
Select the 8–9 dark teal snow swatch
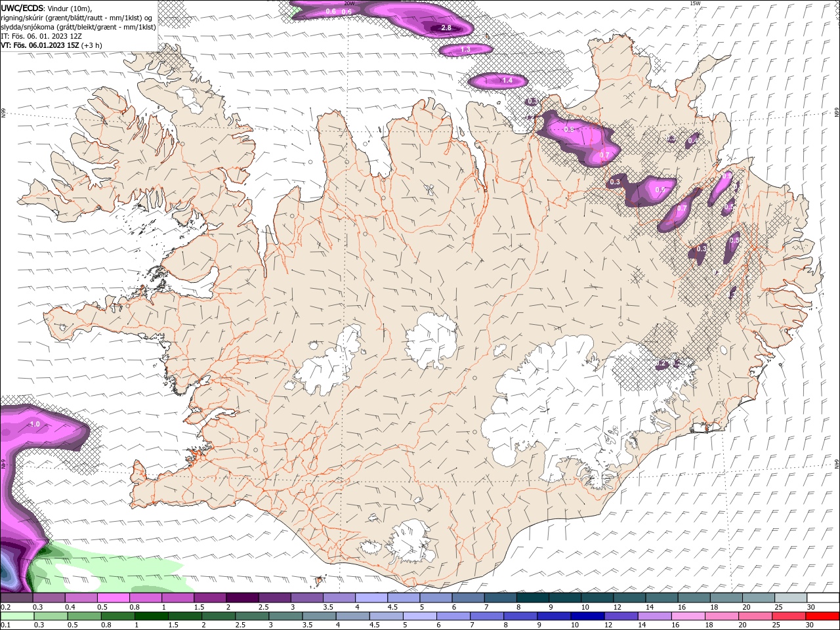(x=533, y=598)
